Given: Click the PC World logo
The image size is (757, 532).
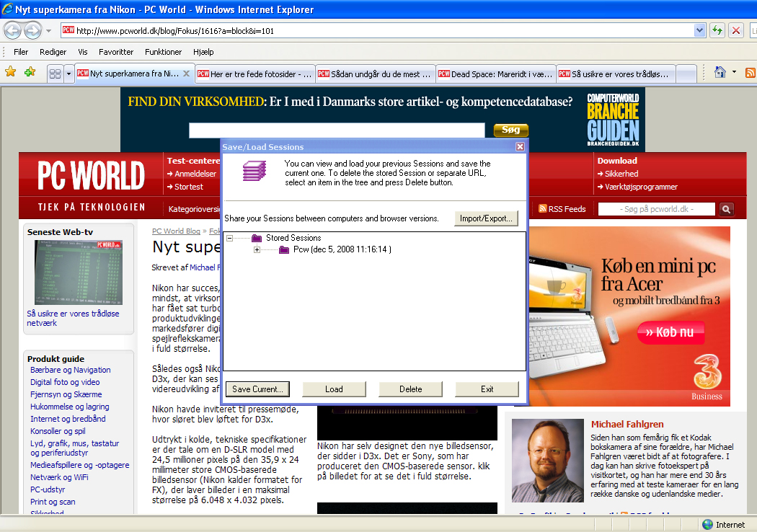Looking at the screenshot, I should (91, 176).
